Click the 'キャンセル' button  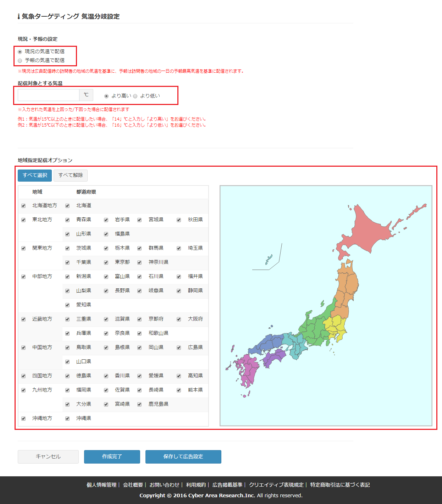coord(48,457)
